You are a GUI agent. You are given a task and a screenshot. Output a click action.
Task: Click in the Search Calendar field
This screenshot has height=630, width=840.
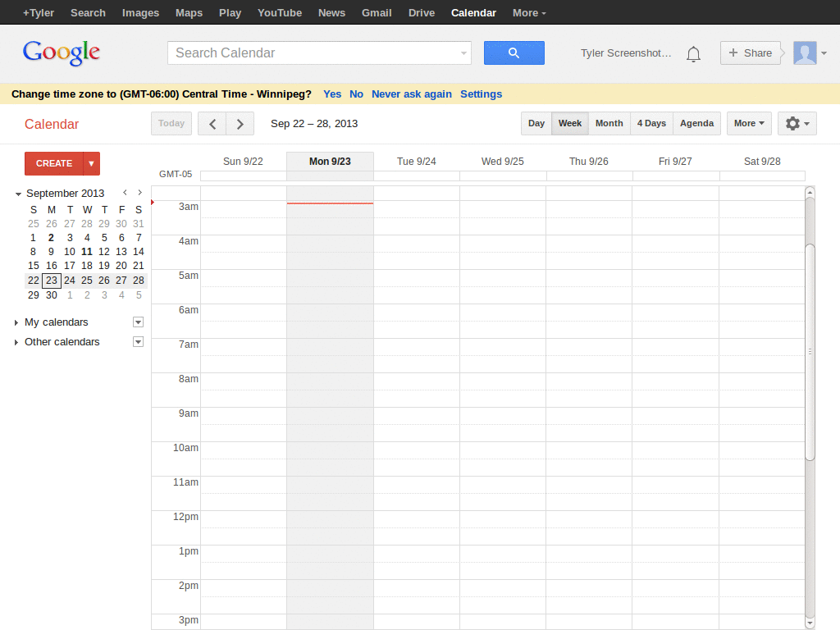point(319,53)
